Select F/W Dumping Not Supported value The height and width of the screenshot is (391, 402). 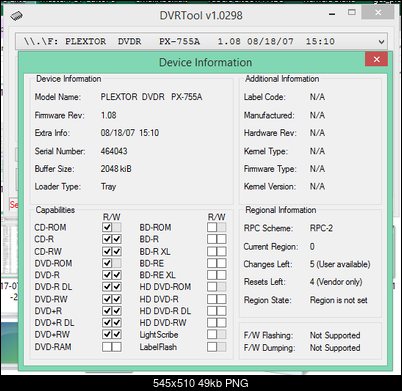coord(335,348)
